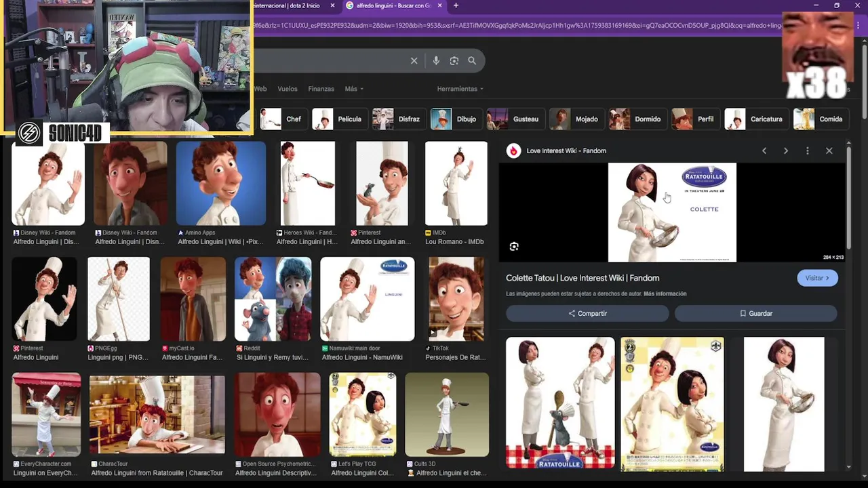Image resolution: width=868 pixels, height=488 pixels.
Task: Click the Love Interest Wiki Fandom favicon
Action: coord(513,151)
